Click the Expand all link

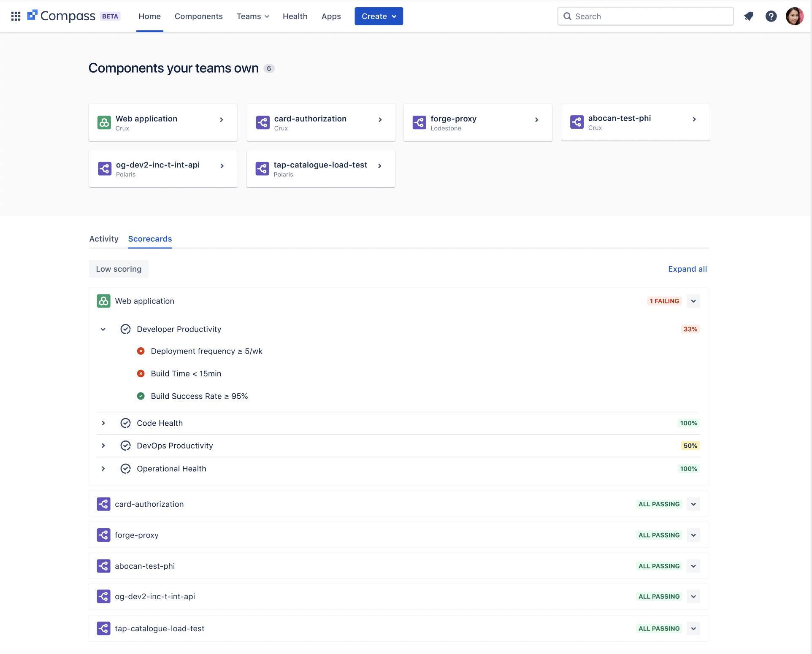tap(687, 269)
